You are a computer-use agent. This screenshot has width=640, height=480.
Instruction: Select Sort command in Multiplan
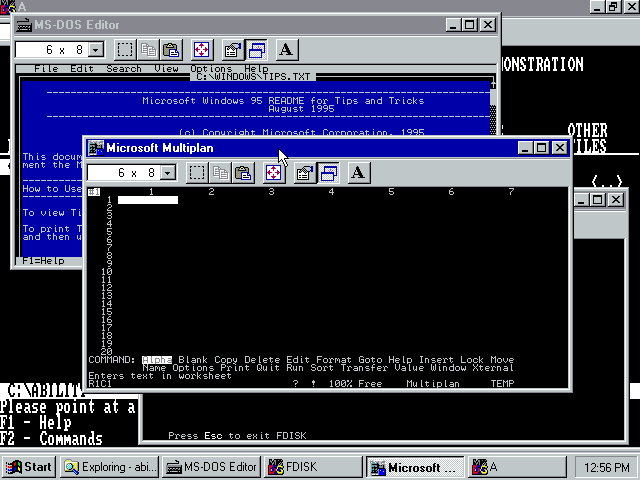322,368
